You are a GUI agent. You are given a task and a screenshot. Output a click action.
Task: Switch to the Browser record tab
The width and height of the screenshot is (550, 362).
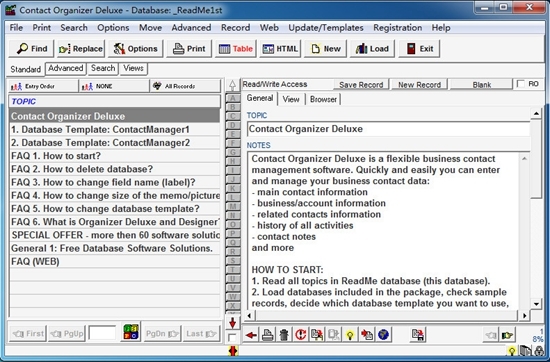(x=323, y=99)
